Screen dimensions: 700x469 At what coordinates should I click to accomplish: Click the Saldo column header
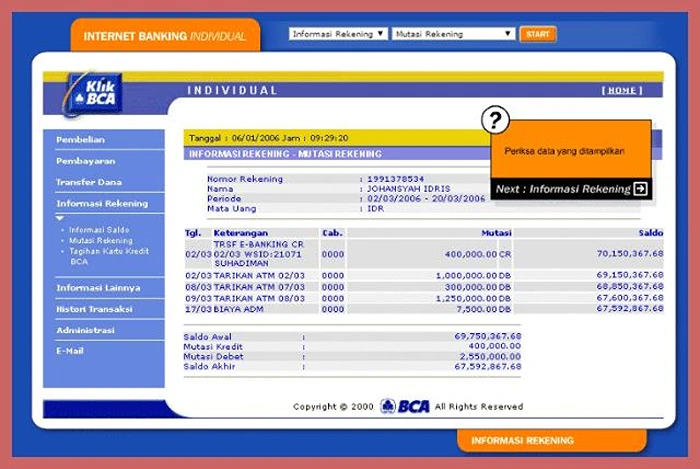click(650, 233)
